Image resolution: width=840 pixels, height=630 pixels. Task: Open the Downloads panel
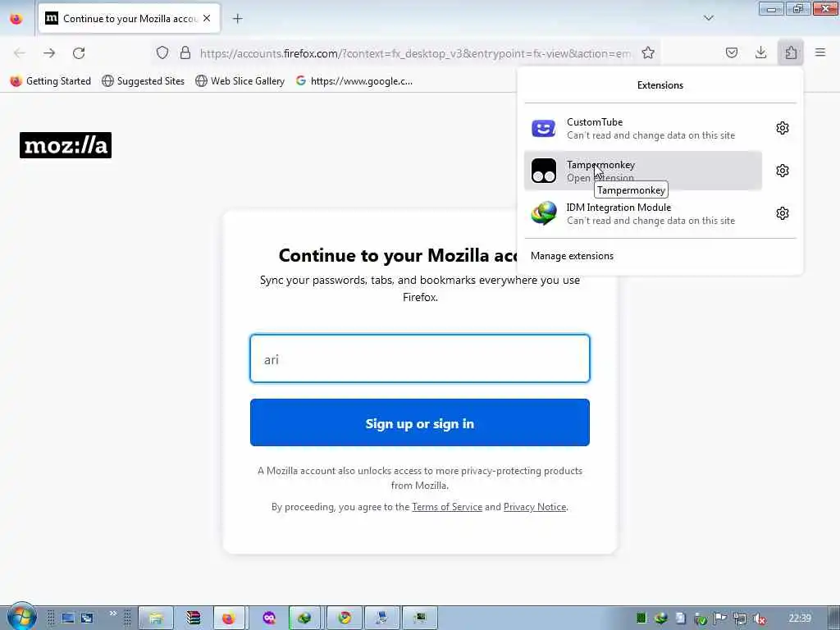coord(760,52)
